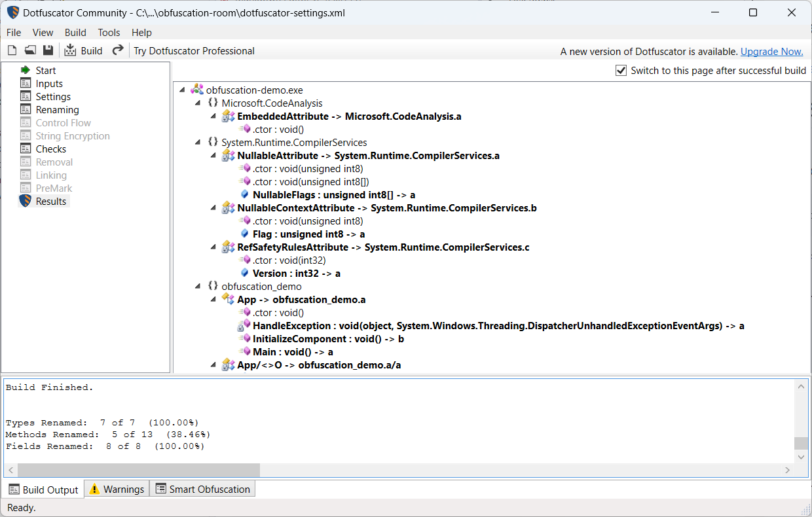Screen dimensions: 812x517
Task: Click the output pane horizontal scrollbar thumb
Action: point(139,470)
